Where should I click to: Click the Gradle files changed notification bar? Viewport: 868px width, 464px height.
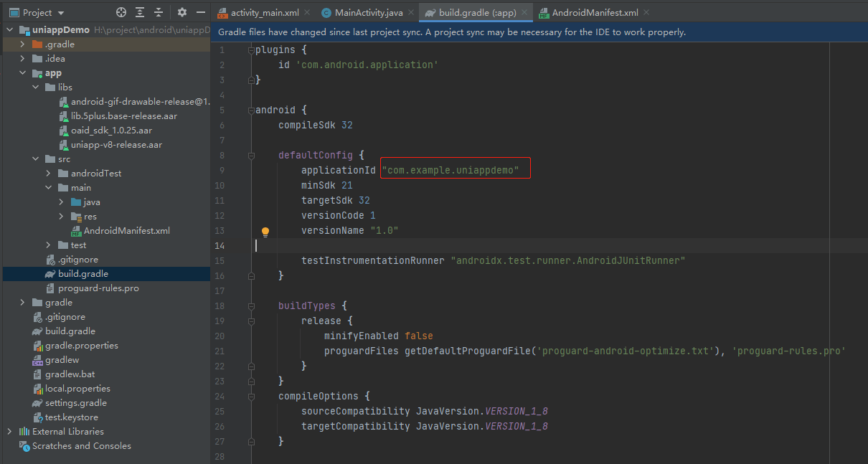tap(539, 32)
